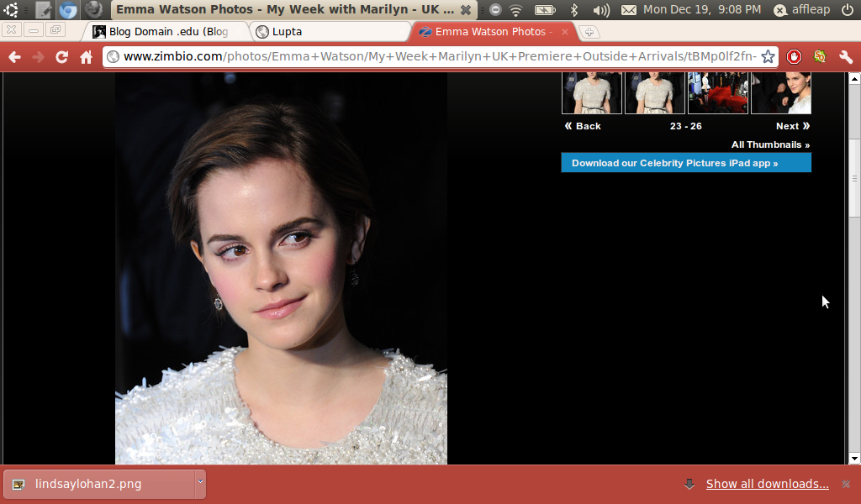Open the red AdBlock stop-sign extension

794,56
